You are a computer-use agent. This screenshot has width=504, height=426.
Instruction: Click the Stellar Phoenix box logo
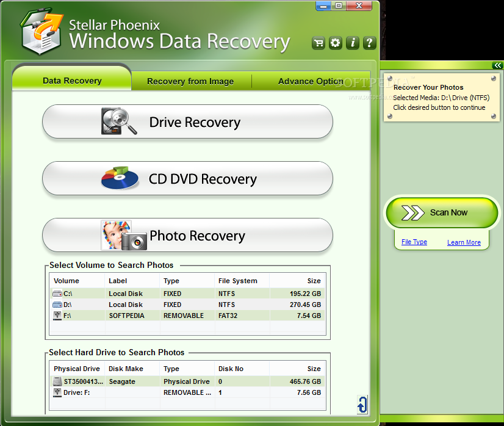tap(41, 32)
